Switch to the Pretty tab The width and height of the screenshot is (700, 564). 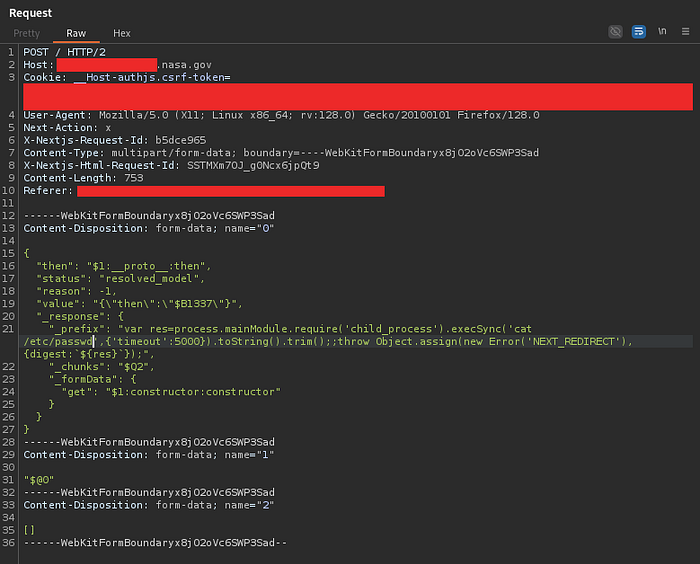(26, 33)
